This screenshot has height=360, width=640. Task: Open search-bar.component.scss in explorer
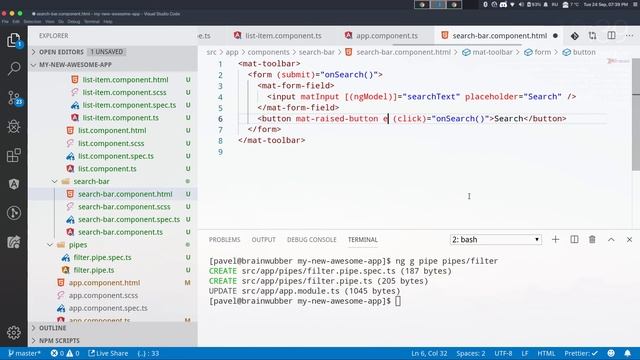click(124, 207)
